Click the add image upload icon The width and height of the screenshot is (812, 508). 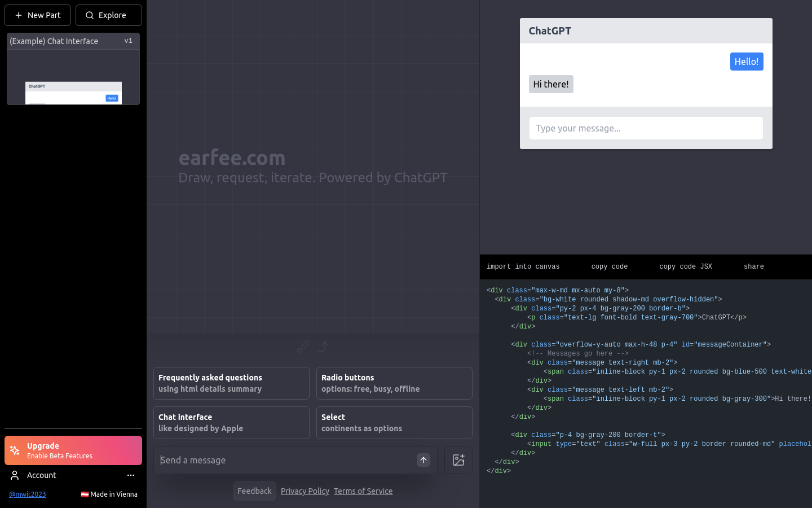(458, 460)
